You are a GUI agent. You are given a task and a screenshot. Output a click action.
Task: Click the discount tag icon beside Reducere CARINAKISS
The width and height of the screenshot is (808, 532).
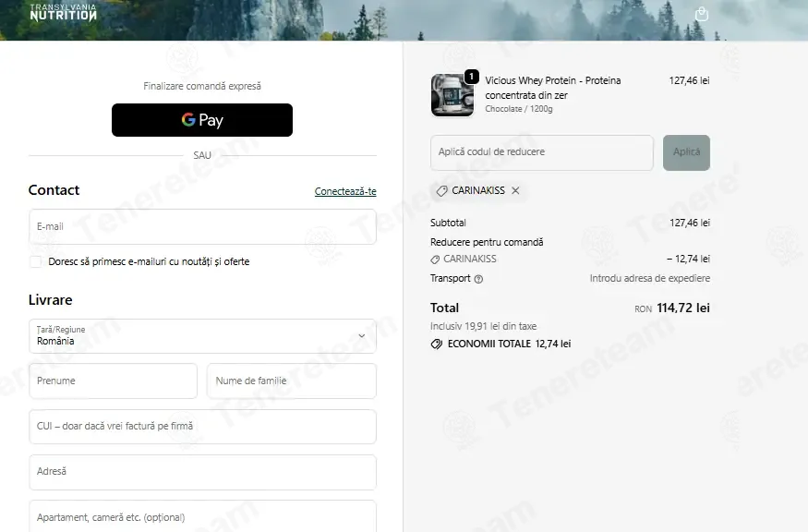[436, 260]
